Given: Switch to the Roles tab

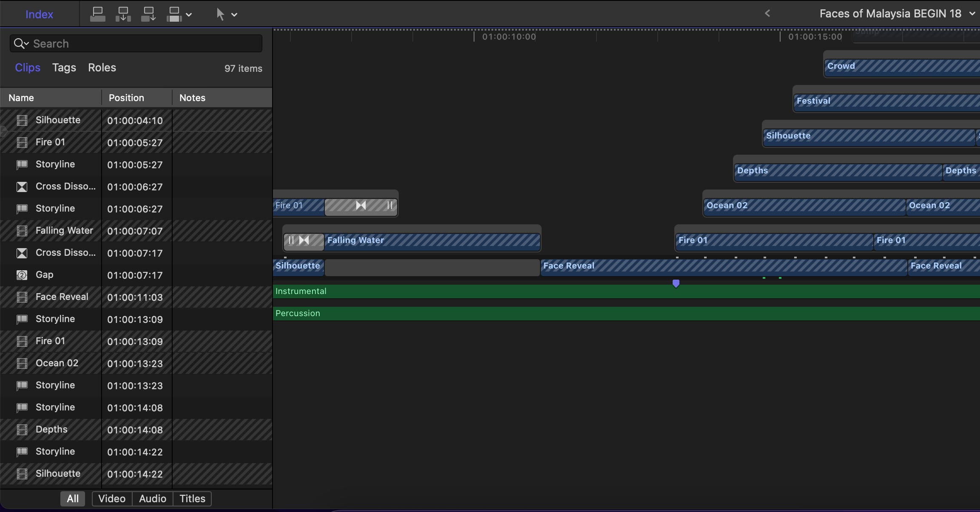Looking at the screenshot, I should point(102,68).
